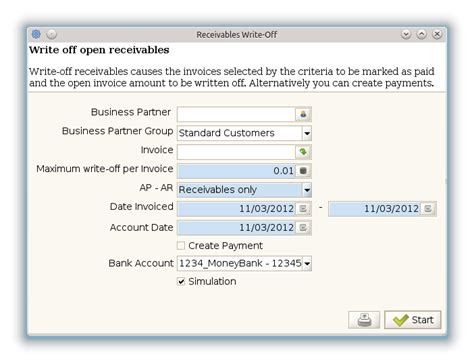Open the Invoice search lookup icon
This screenshot has width=474, height=363.
303,152
